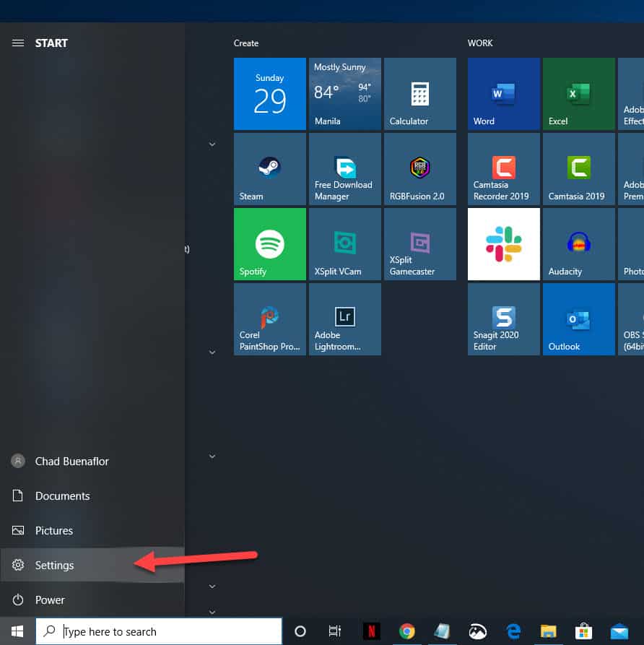
Task: Expand the app list chevron beside Corel PaintShop
Action: pyautogui.click(x=212, y=352)
